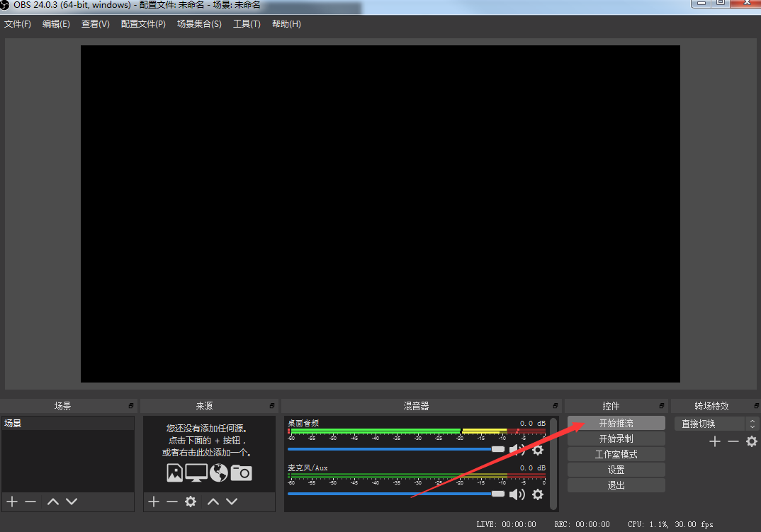761x532 pixels.
Task: Click the image source icon
Action: 175,472
